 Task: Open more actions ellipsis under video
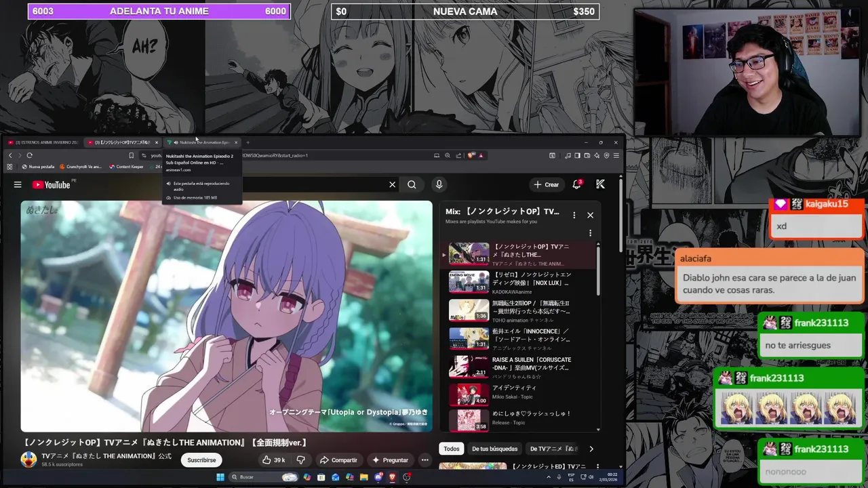pyautogui.click(x=425, y=460)
